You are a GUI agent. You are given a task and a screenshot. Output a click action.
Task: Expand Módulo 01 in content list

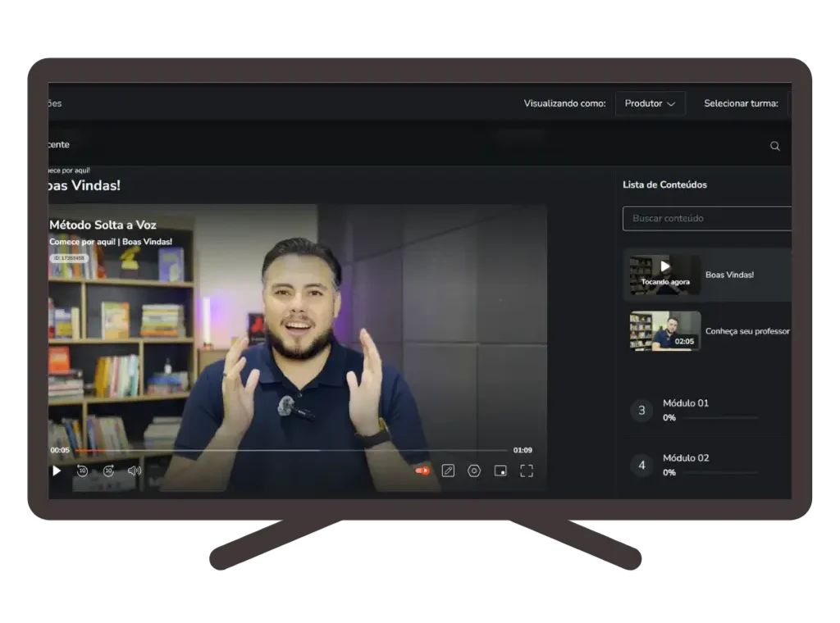point(686,403)
